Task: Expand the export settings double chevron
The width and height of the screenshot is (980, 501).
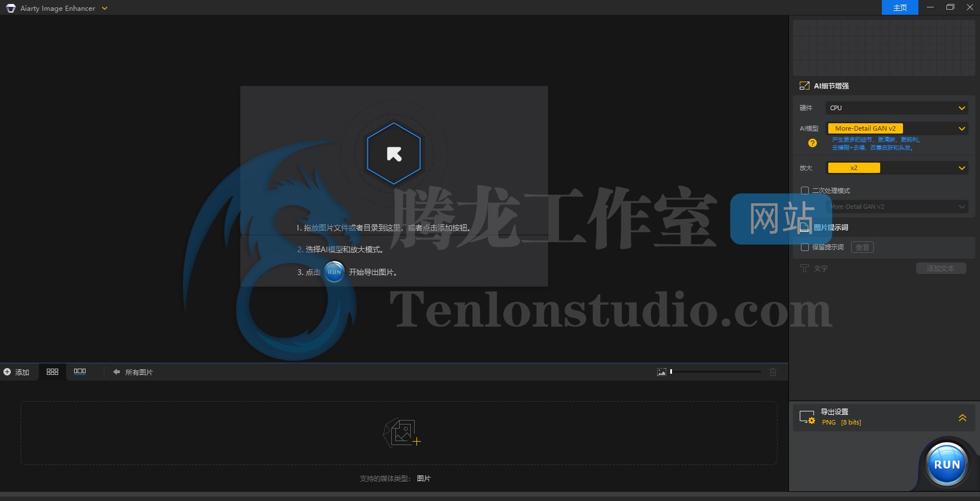Action: pos(962,418)
